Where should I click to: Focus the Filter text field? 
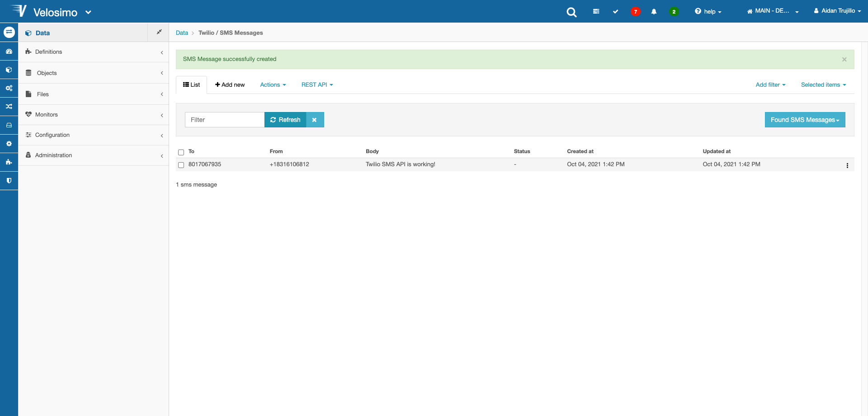225,120
